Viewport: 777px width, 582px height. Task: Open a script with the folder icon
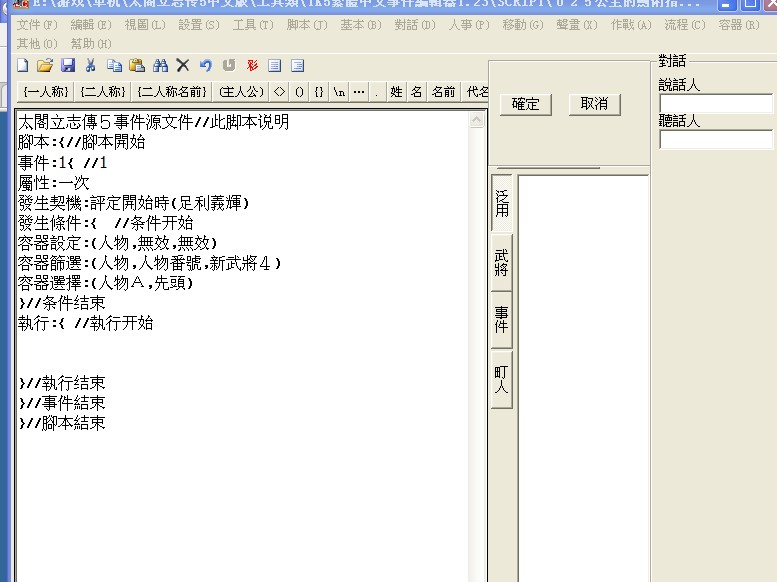[x=45, y=65]
